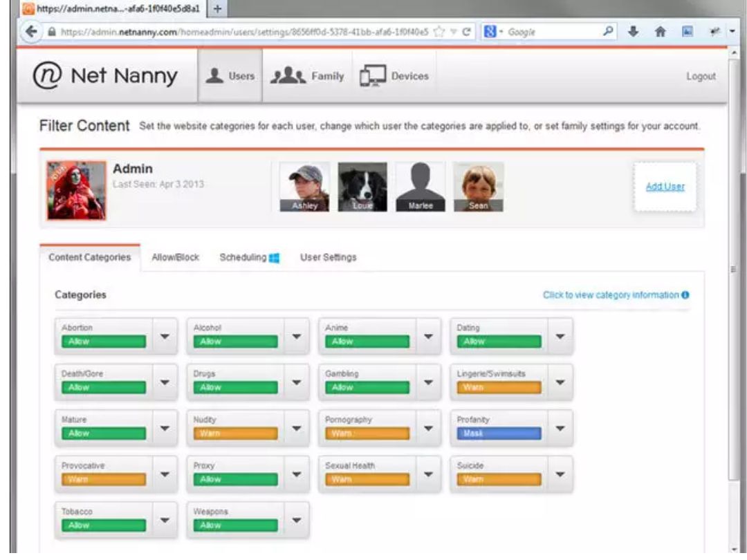Image resolution: width=747 pixels, height=560 pixels.
Task: Expand the Proxy category dropdown
Action: [x=297, y=474]
